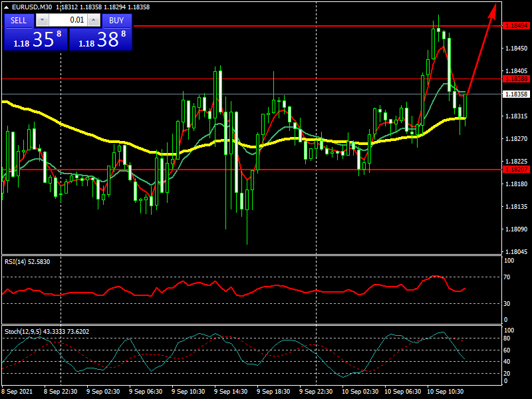The image size is (532, 399).
Task: Click the RSI(14) 52.5830 indicator label
Action: point(27,262)
